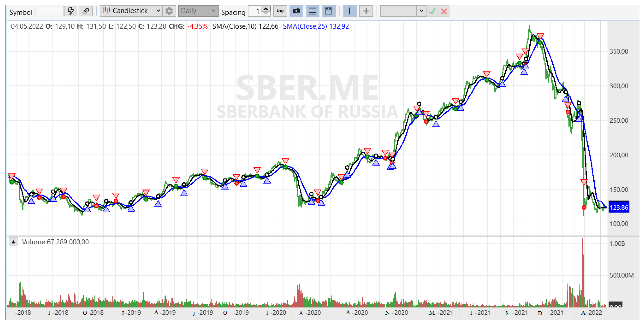This screenshot has height=326, width=644.
Task: Toggle the bottom pane layout icon
Action: [313, 11]
